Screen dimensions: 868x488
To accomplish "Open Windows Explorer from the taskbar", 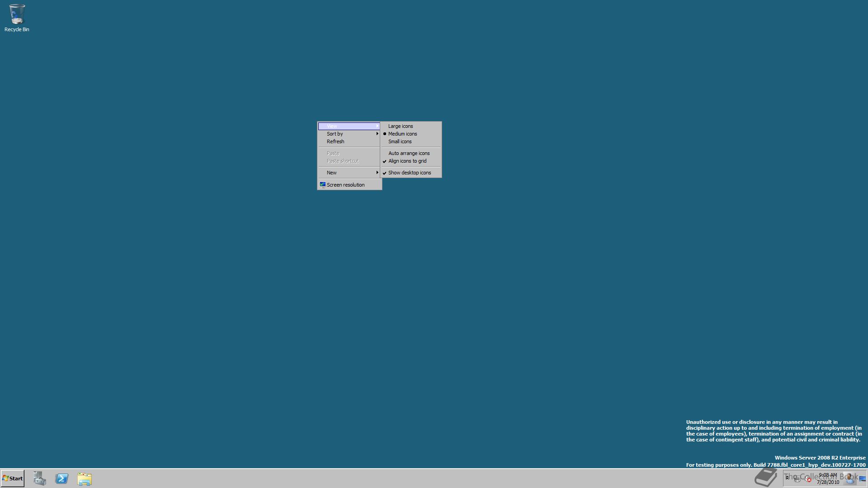I will pos(85,479).
